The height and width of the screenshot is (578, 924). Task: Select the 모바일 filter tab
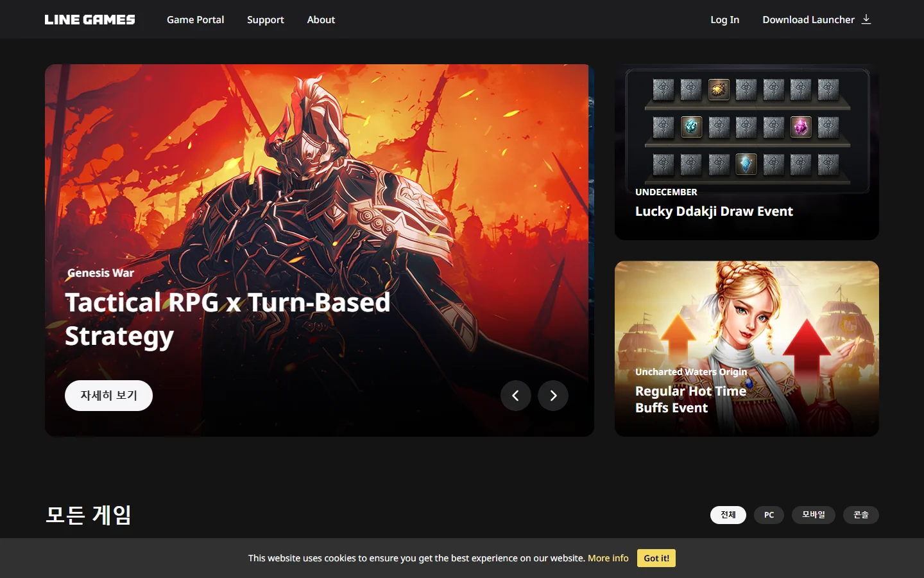814,515
